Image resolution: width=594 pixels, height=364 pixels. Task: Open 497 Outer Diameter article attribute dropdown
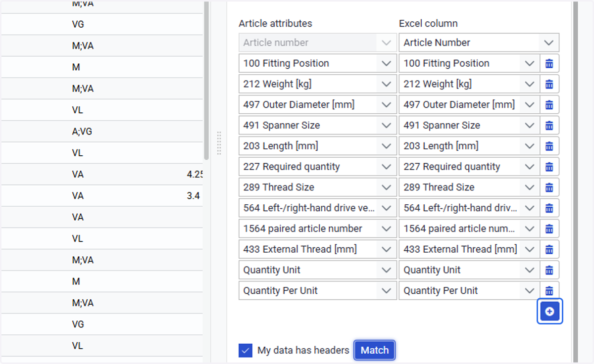[387, 105]
